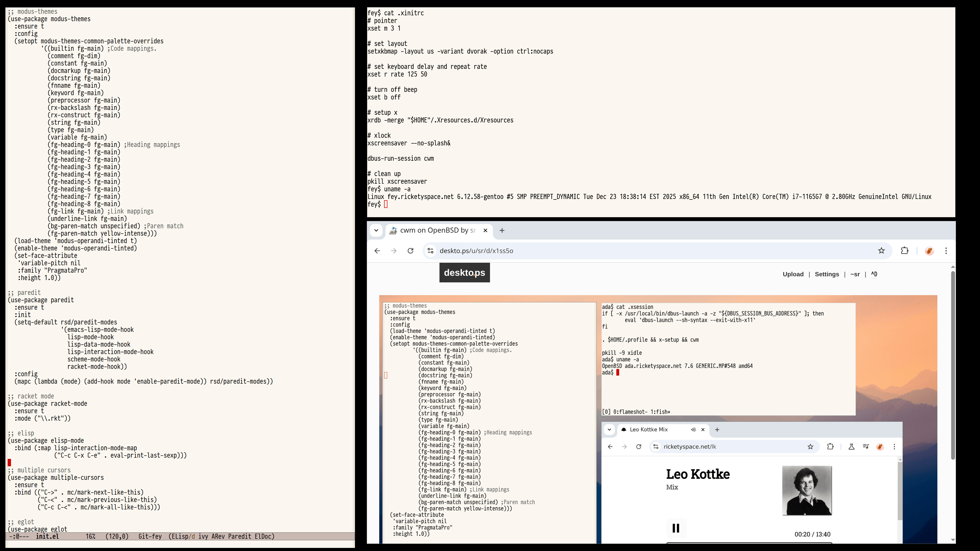Open the cwm desktop screenshot image
Image resolution: width=980 pixels, height=551 pixels.
[x=658, y=418]
